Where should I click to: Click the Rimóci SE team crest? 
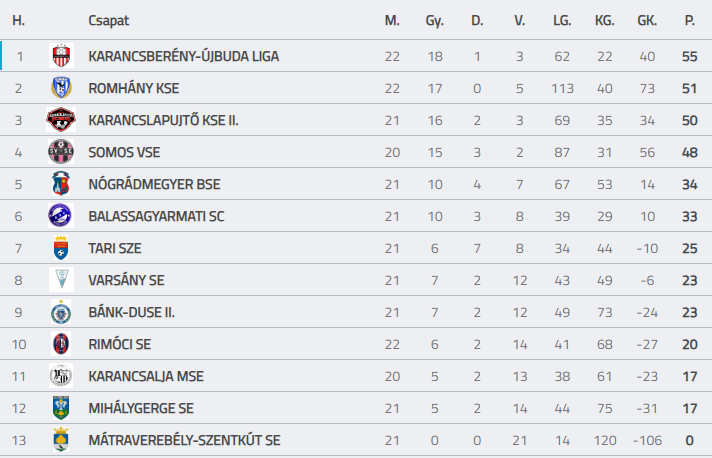[61, 344]
